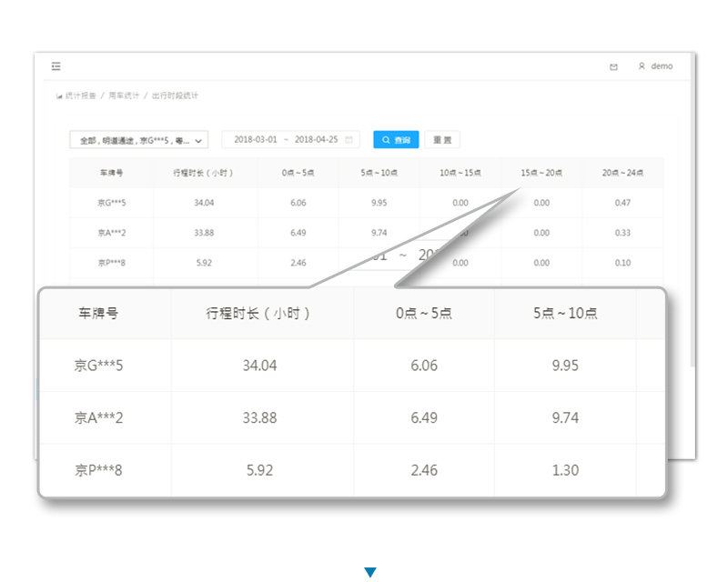This screenshot has width=728, height=582.
Task: Click the 查询 search button
Action: pos(396,140)
